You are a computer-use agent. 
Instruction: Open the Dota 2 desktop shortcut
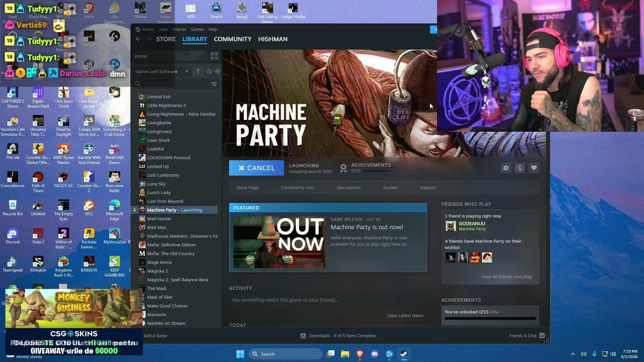[x=38, y=236]
